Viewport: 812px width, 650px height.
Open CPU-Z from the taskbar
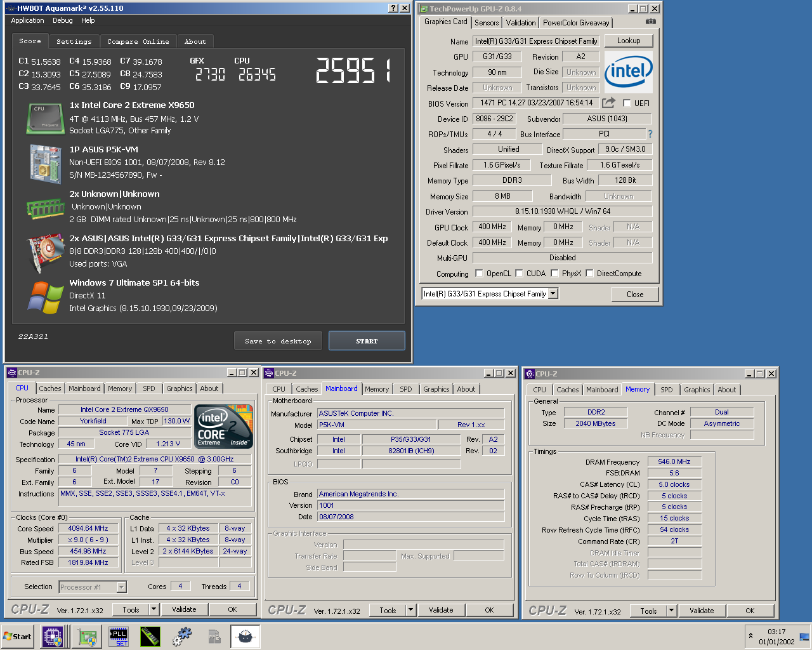(53, 636)
